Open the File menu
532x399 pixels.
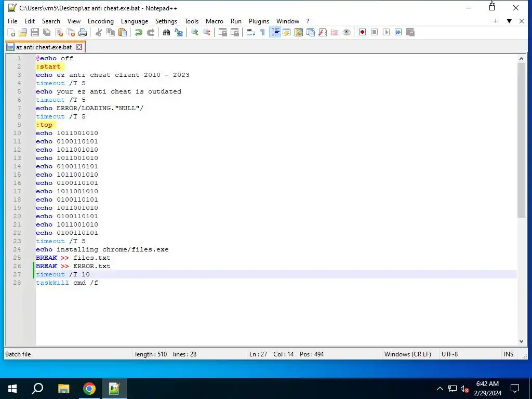[x=12, y=21]
